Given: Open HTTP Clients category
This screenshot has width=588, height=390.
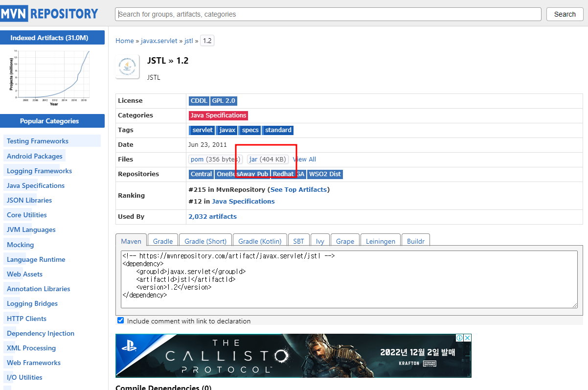Looking at the screenshot, I should tap(26, 319).
